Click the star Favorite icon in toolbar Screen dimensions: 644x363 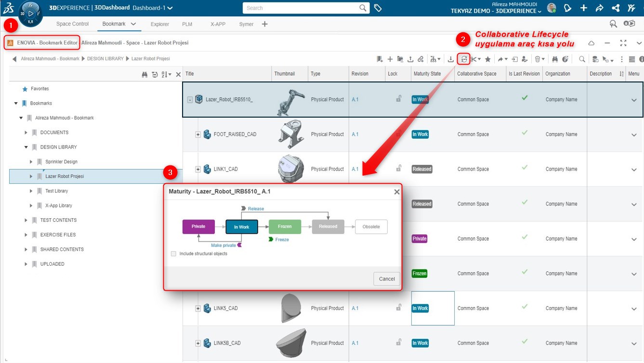click(487, 59)
